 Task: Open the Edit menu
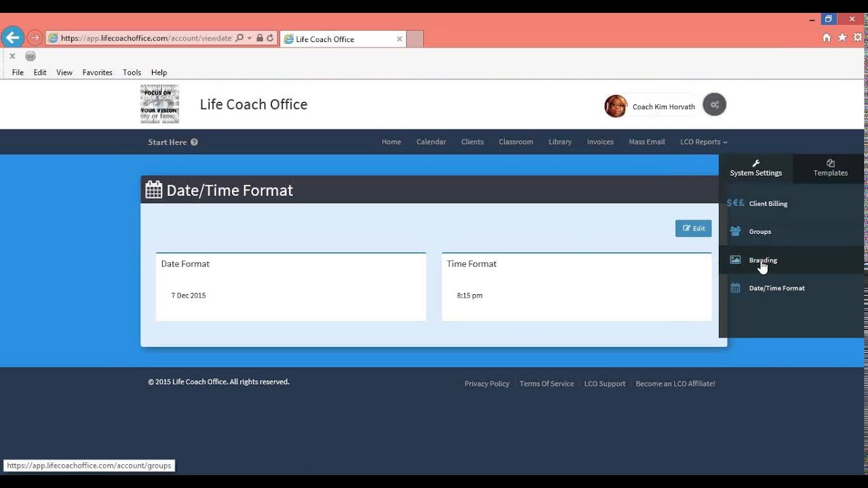pos(40,73)
